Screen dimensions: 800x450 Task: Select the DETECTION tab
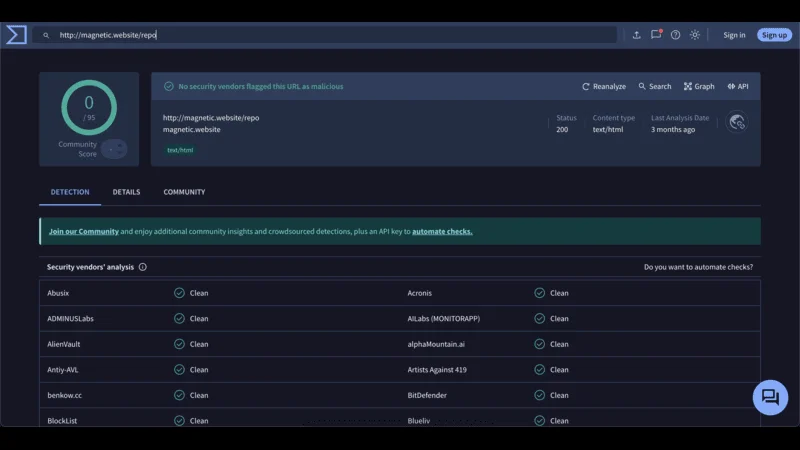[x=70, y=192]
